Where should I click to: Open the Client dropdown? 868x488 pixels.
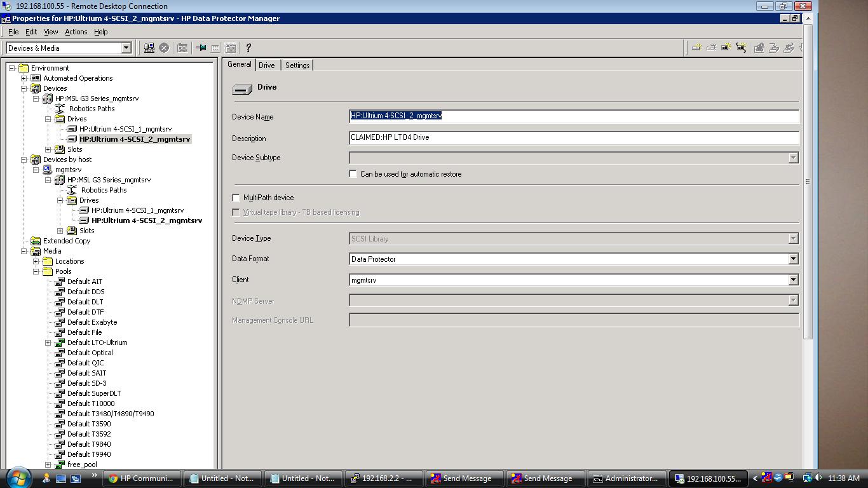(x=793, y=280)
